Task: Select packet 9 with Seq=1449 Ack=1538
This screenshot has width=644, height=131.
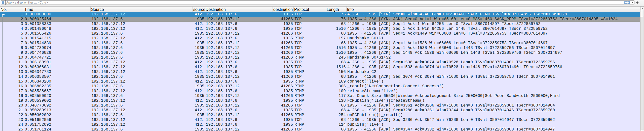Action: 320,53
